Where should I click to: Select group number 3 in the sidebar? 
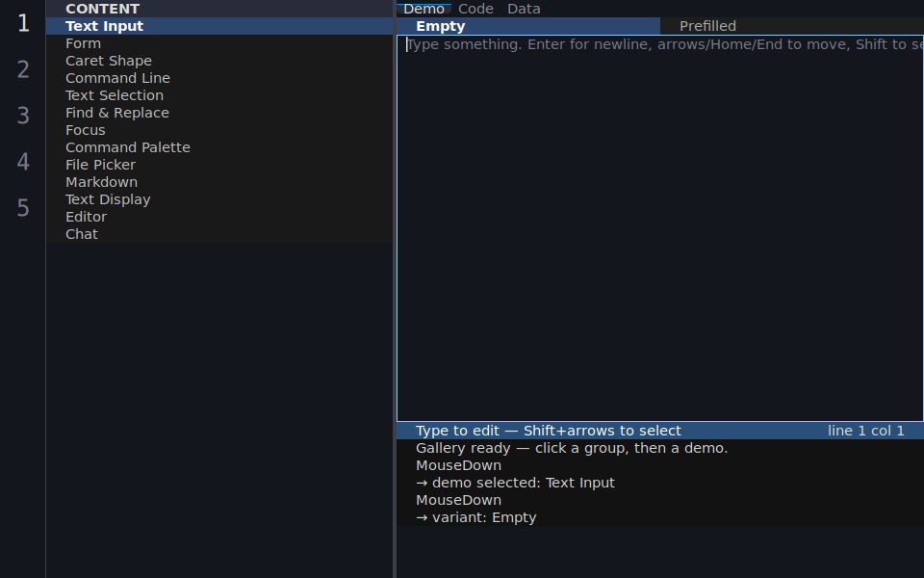(x=23, y=116)
